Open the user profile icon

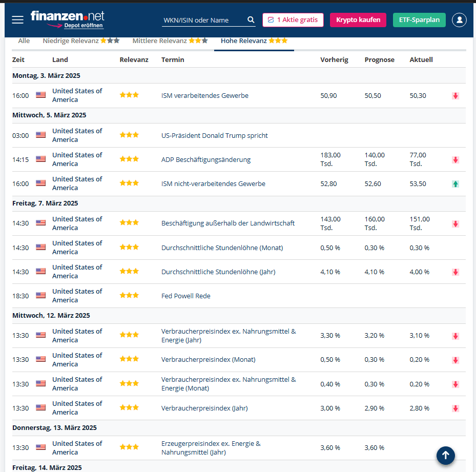pyautogui.click(x=459, y=20)
